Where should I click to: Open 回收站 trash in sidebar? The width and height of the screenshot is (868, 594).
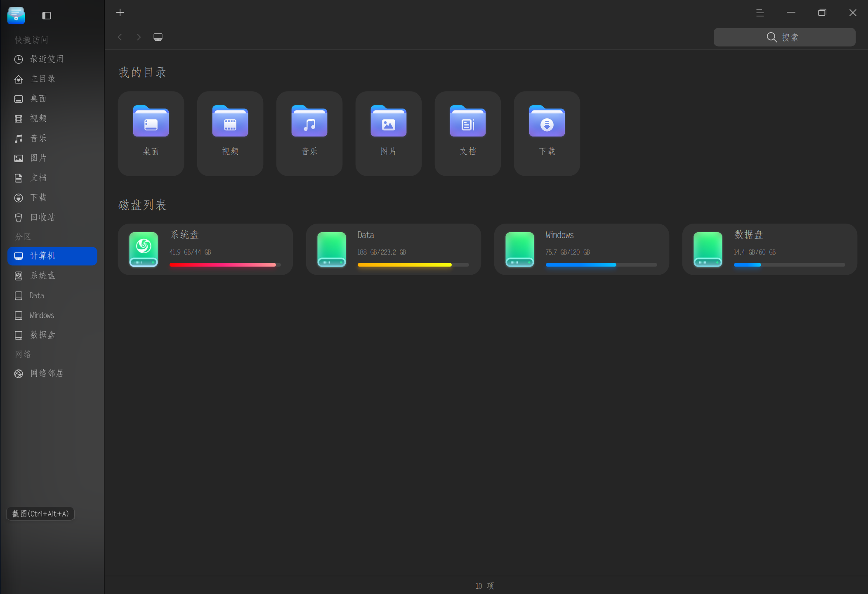coord(52,217)
